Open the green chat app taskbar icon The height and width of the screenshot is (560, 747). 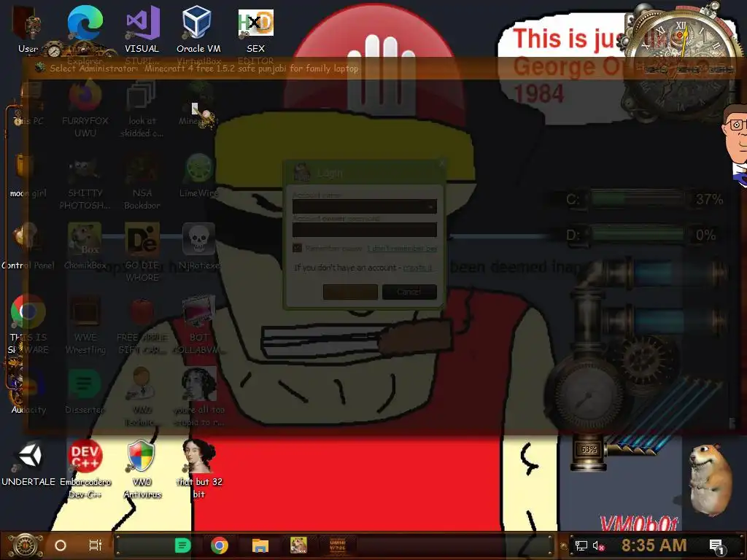[182, 545]
